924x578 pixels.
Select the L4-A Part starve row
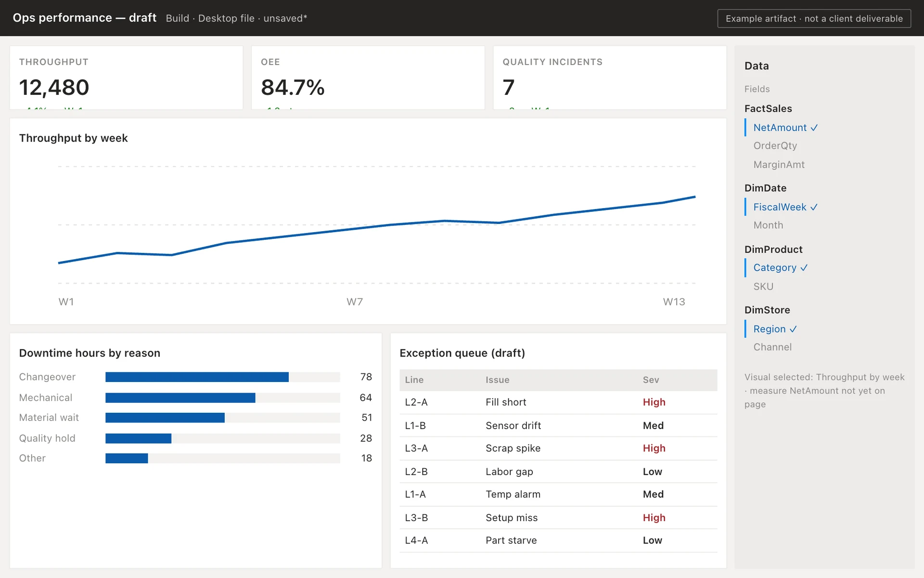(x=558, y=540)
